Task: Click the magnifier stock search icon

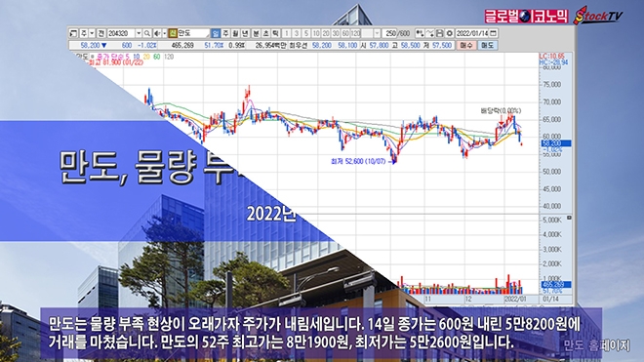Action: 147,33
